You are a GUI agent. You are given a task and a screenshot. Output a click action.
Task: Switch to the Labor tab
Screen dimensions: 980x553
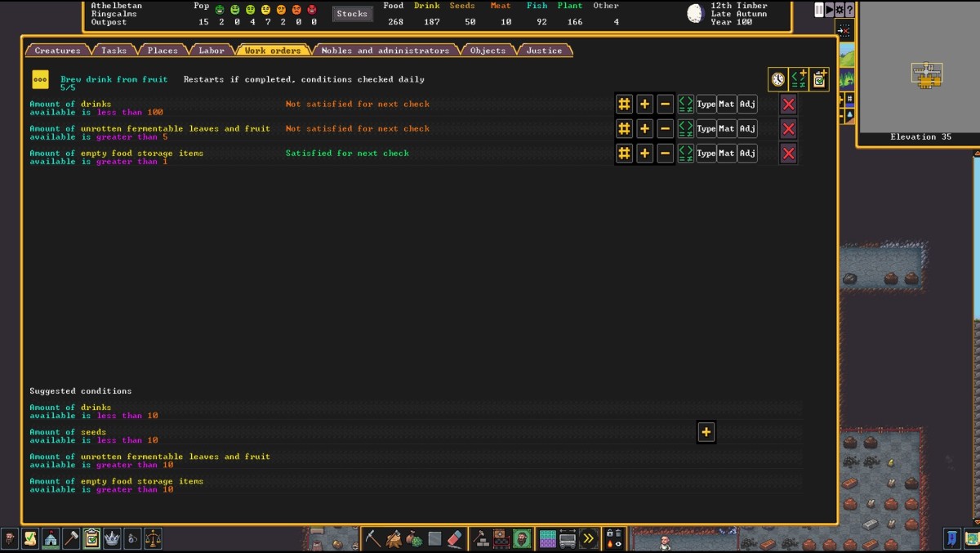pyautogui.click(x=212, y=50)
